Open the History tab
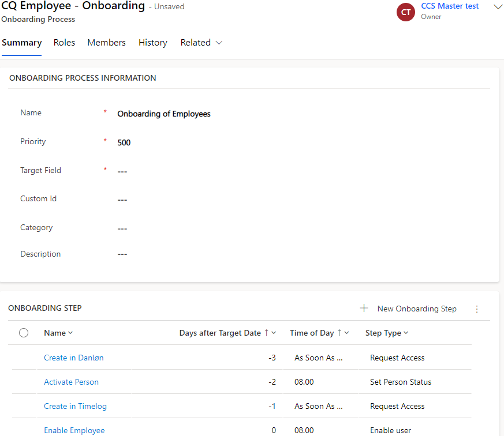The width and height of the screenshot is (504, 436). tap(153, 43)
